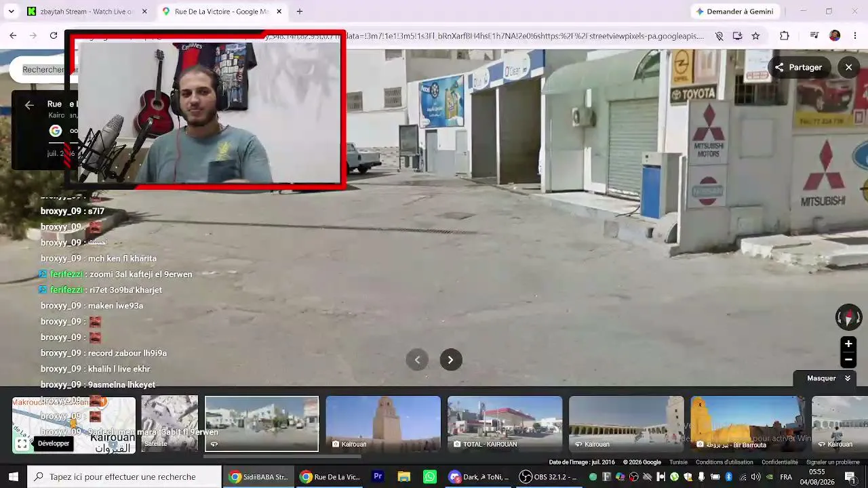
Task: Switch minimap to Satellite view
Action: point(170,424)
